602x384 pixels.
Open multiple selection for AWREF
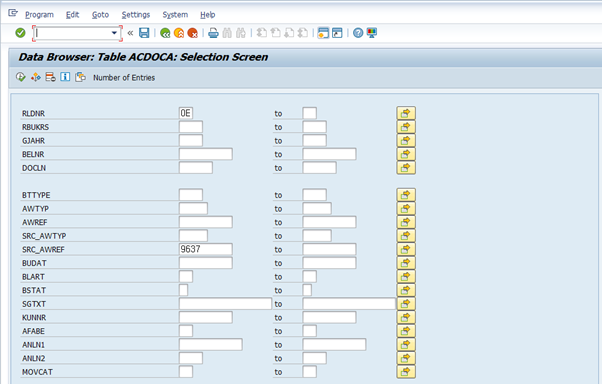point(406,222)
